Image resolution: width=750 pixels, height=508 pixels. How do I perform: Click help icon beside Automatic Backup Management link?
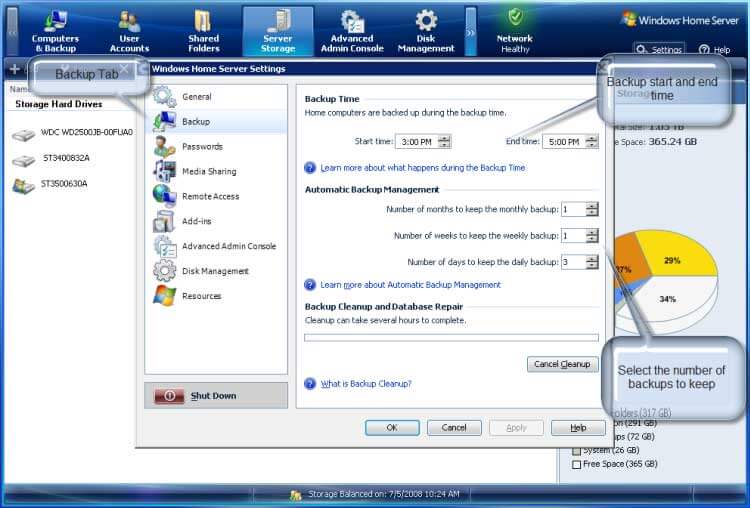(x=310, y=285)
